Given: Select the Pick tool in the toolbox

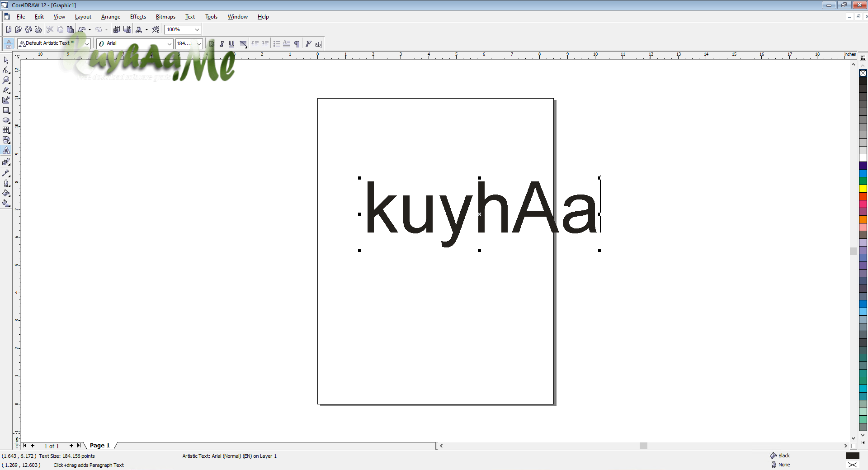Looking at the screenshot, I should tap(6, 60).
